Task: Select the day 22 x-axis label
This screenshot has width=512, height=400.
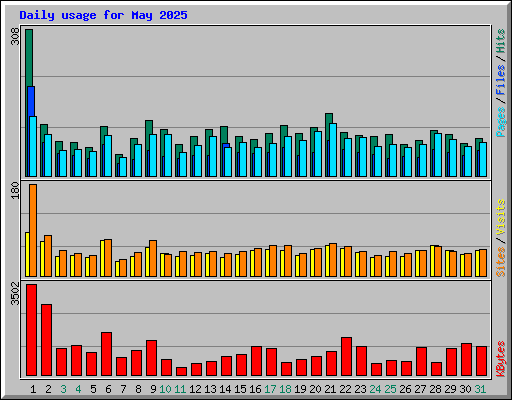Action: [x=345, y=389]
